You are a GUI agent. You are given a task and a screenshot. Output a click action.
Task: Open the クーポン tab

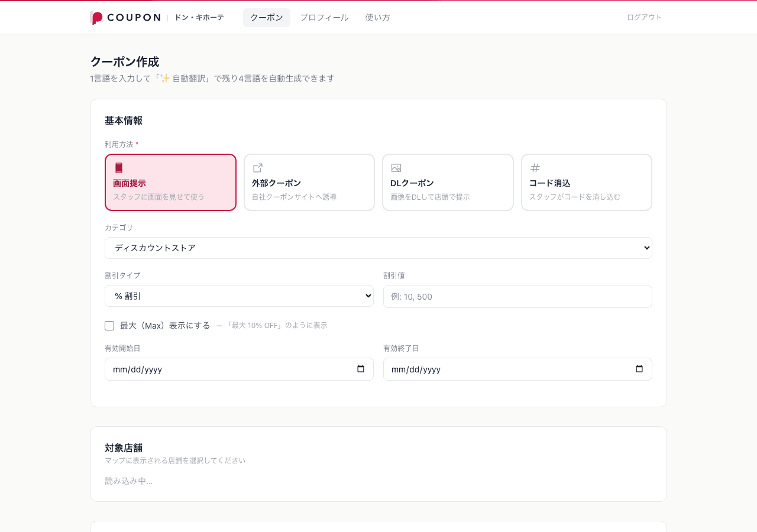click(267, 18)
